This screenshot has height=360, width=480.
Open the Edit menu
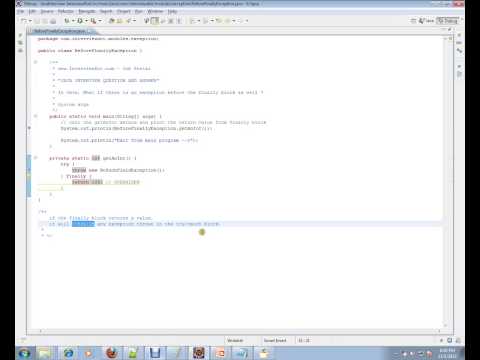point(32,11)
